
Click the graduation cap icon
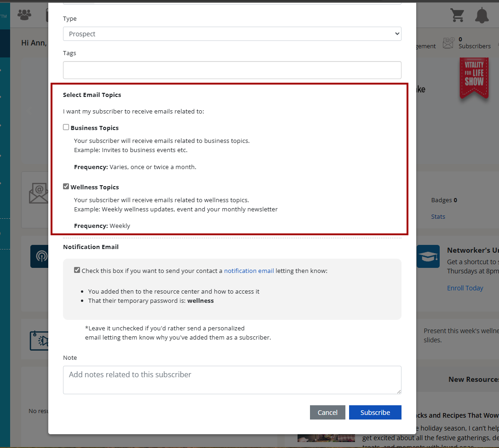(x=428, y=256)
